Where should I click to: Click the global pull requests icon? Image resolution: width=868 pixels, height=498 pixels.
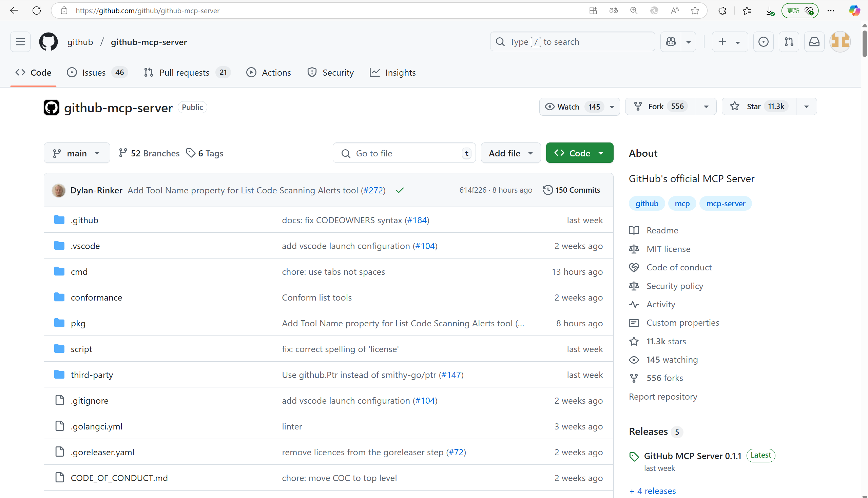click(x=789, y=42)
